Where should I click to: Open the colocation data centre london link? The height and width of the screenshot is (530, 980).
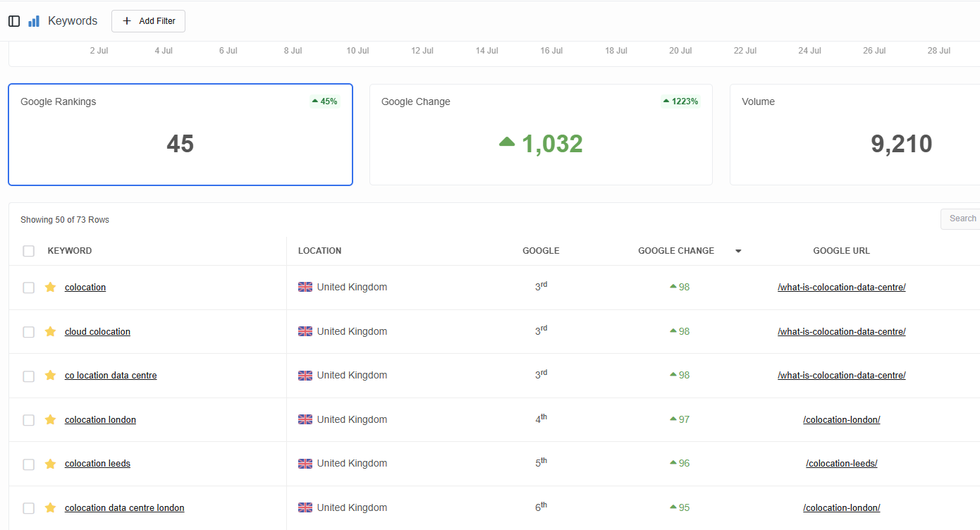click(125, 507)
